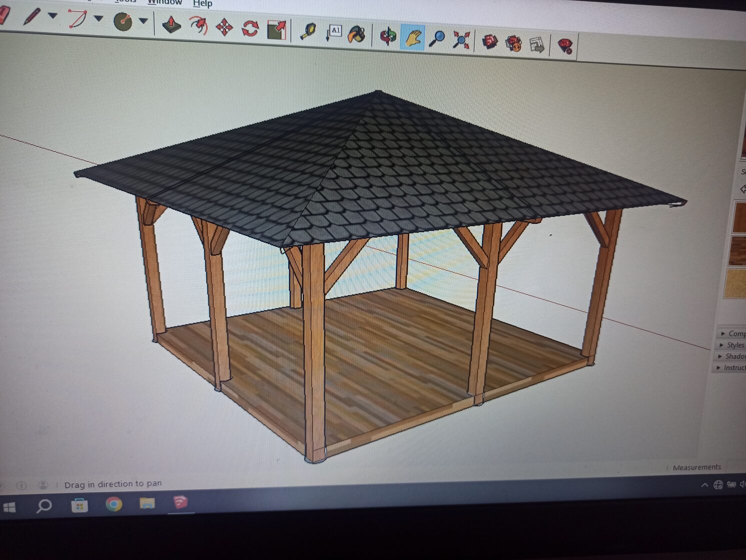
Task: Toggle the Pan hand tool
Action: 413,37
